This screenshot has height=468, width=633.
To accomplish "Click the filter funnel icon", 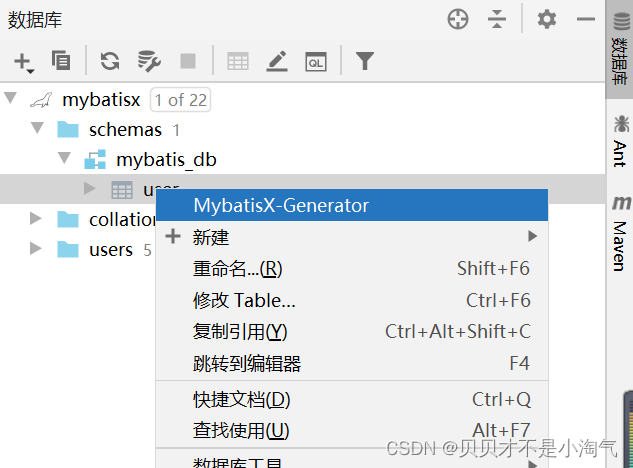I will click(365, 61).
